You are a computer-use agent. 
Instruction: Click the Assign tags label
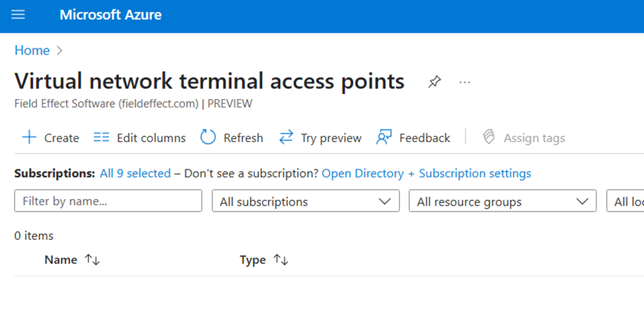point(534,138)
